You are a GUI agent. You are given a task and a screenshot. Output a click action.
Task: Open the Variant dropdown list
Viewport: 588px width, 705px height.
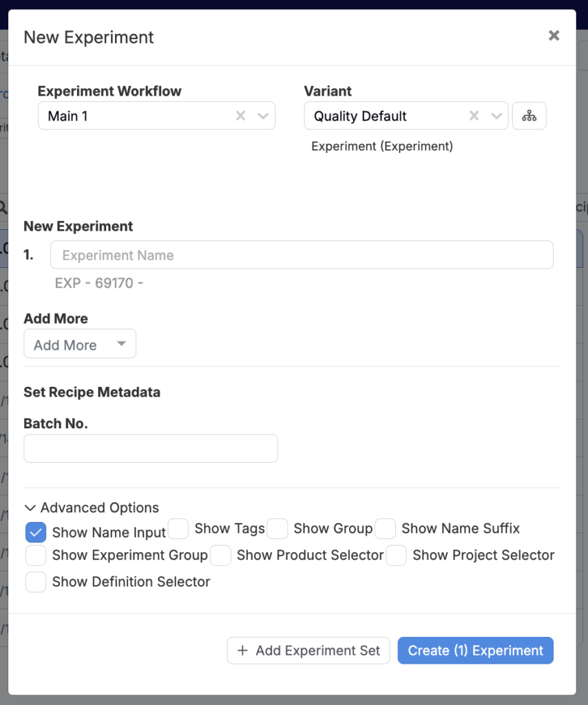[x=496, y=116]
